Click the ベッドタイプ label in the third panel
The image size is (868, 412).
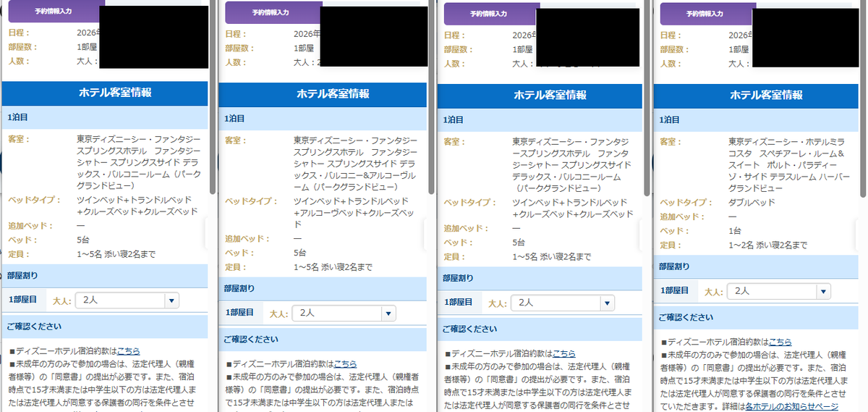[x=469, y=203]
